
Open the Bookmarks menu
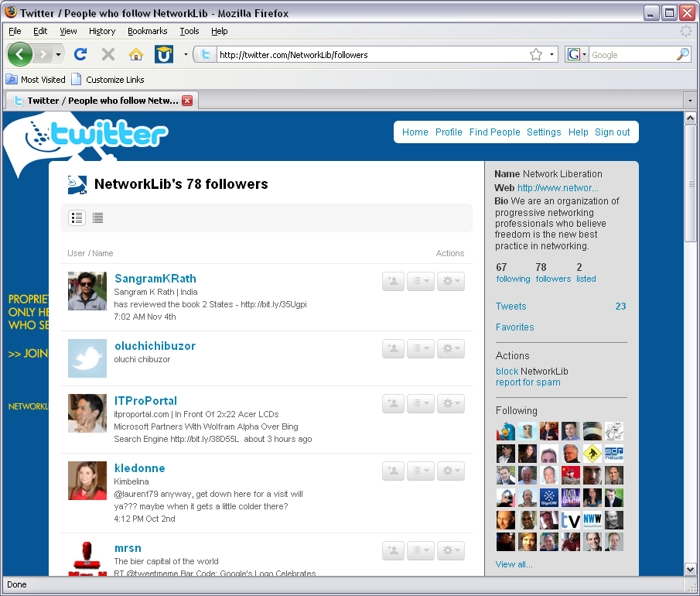[x=147, y=31]
